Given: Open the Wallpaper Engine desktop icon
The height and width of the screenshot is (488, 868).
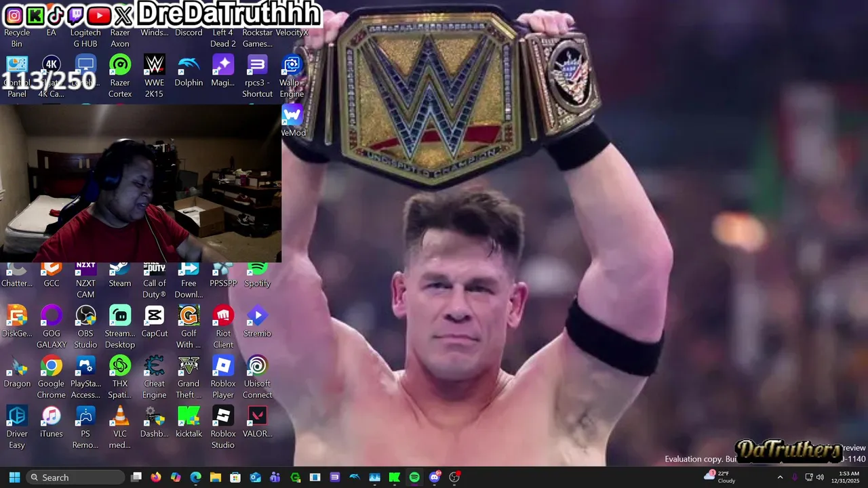Looking at the screenshot, I should (x=292, y=65).
